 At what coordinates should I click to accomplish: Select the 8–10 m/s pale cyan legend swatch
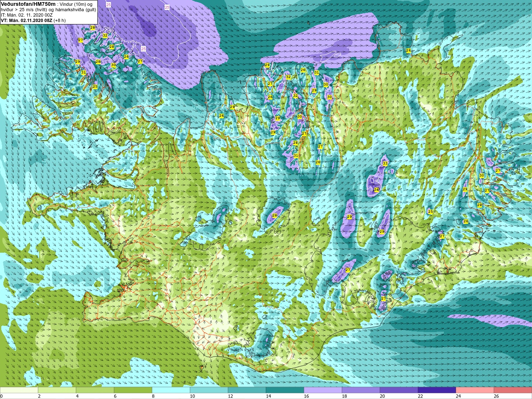point(171,390)
